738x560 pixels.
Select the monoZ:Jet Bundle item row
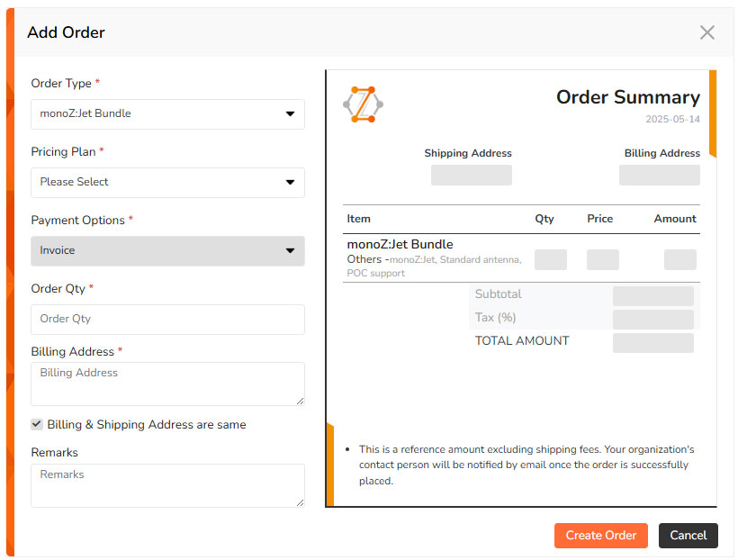[400, 245]
